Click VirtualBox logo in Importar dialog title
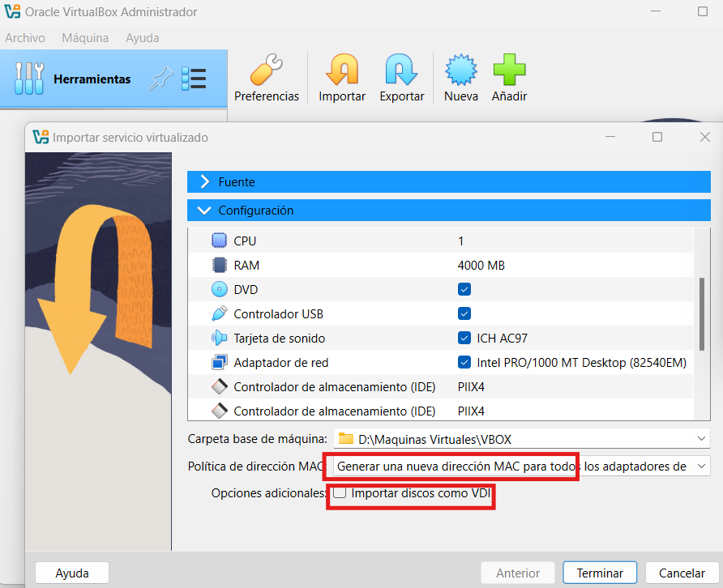 tap(41, 138)
